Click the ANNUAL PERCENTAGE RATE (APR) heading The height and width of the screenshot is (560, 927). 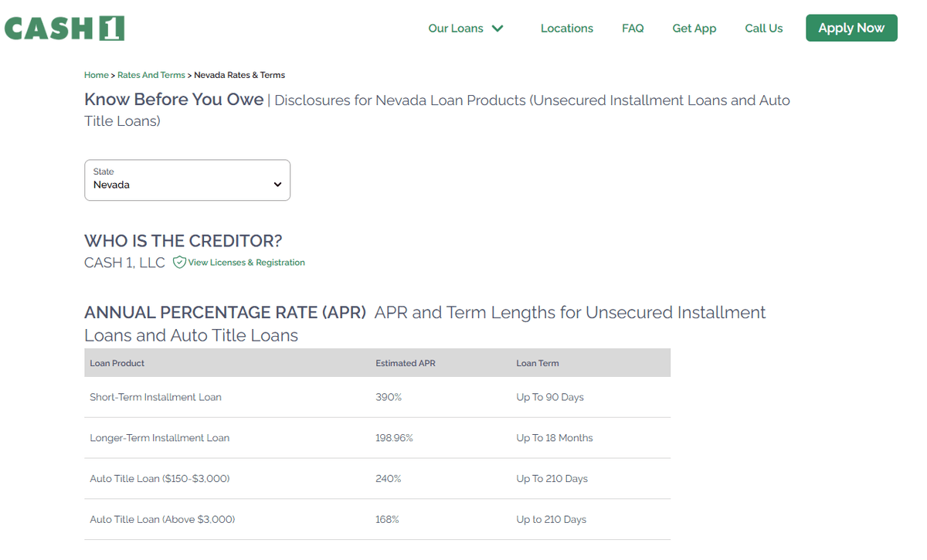pos(225,313)
